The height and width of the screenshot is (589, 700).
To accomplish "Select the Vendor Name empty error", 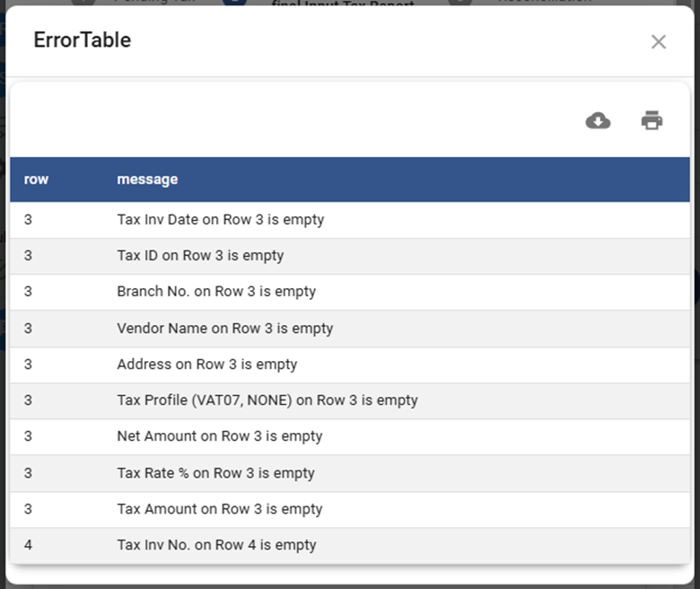I will tap(224, 329).
